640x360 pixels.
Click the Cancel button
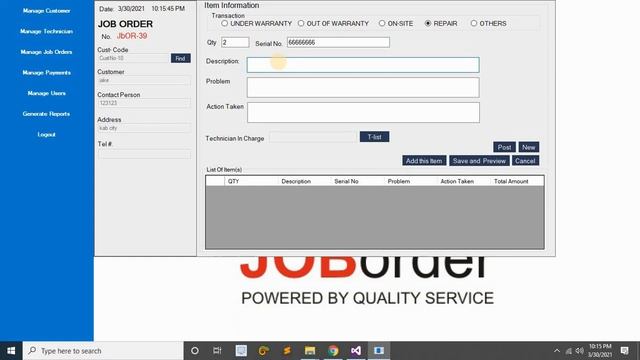coord(525,161)
